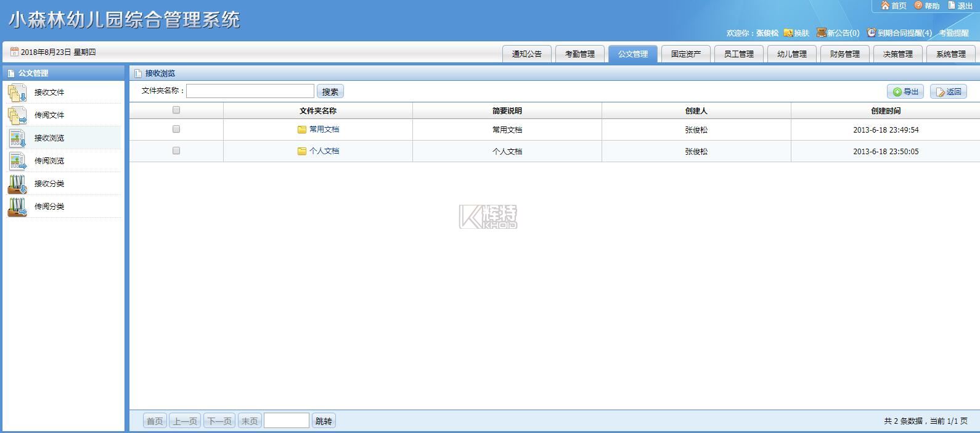The width and height of the screenshot is (980, 433).
Task: Click the 首页 home icon in header
Action: pos(885,6)
